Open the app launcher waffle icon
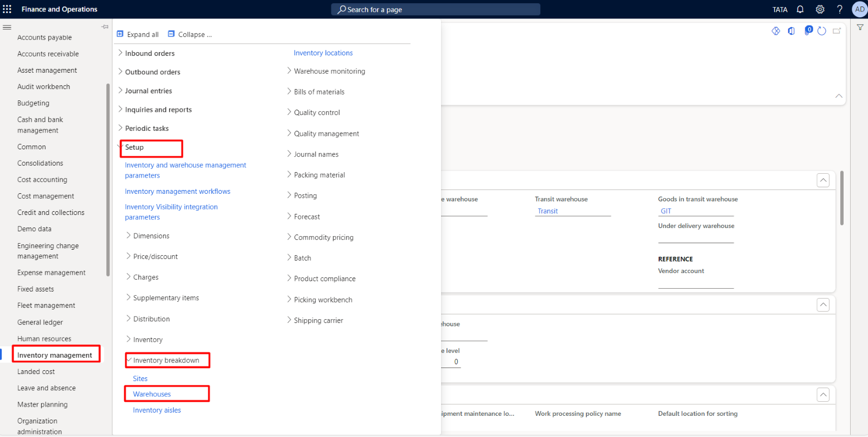This screenshot has height=437, width=868. point(7,9)
